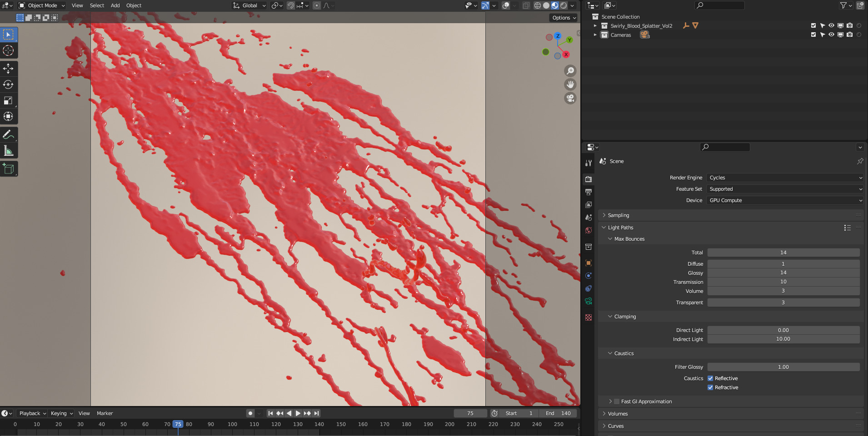868x436 pixels.
Task: Activate the Scale tool
Action: click(x=9, y=100)
